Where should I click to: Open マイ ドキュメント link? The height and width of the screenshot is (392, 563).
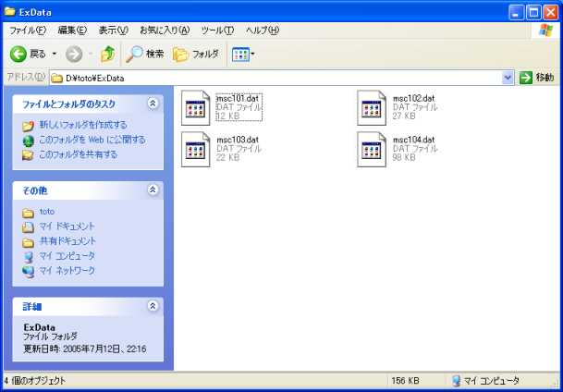[67, 227]
